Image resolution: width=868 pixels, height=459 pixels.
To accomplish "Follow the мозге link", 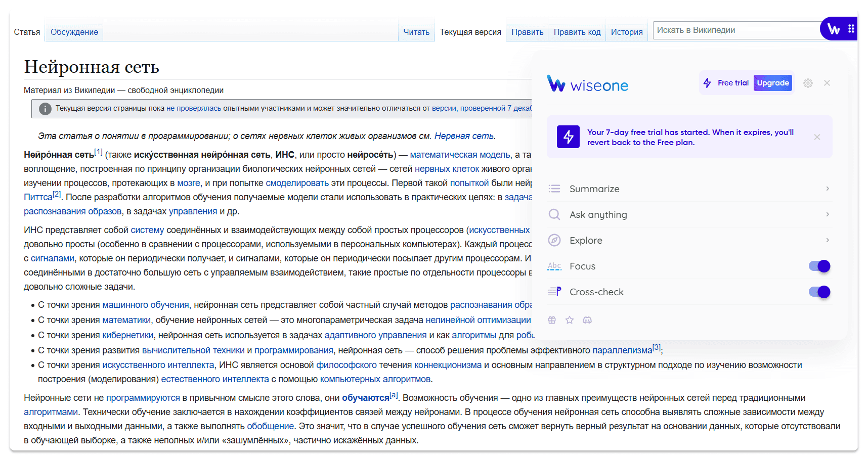I will 189,183.
